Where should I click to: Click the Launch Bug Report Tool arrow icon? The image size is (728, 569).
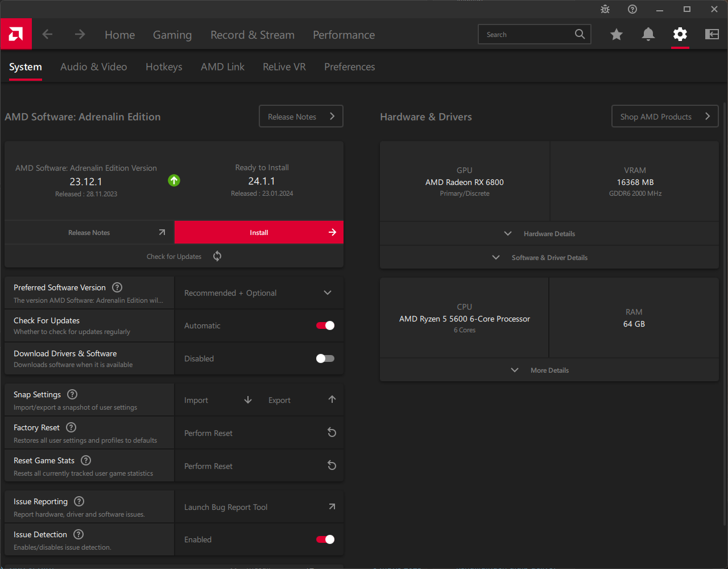click(x=332, y=506)
